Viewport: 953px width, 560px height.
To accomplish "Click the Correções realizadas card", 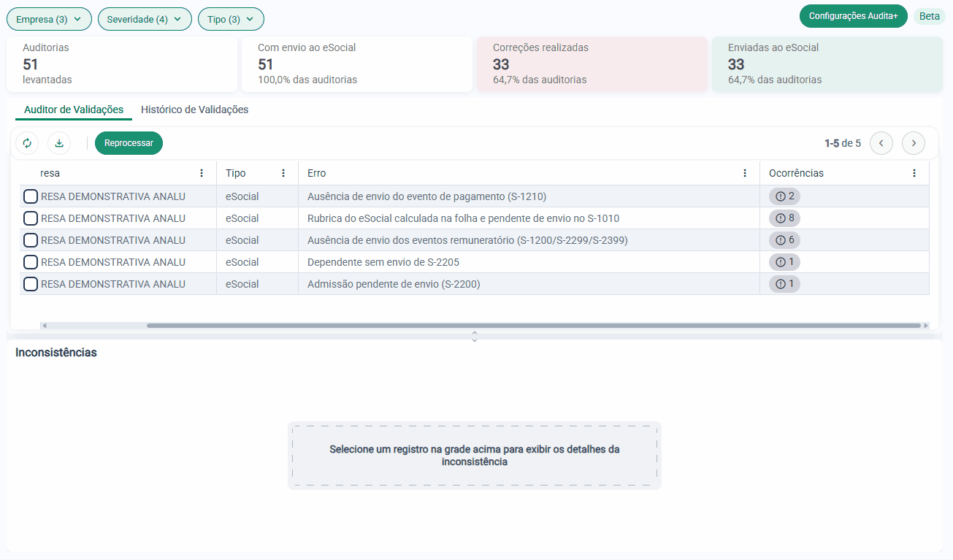I will (592, 64).
